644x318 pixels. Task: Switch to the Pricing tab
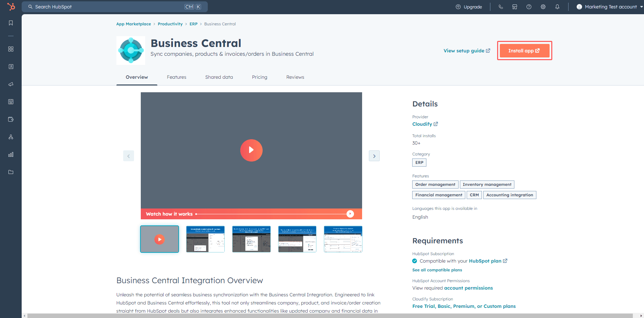point(260,77)
